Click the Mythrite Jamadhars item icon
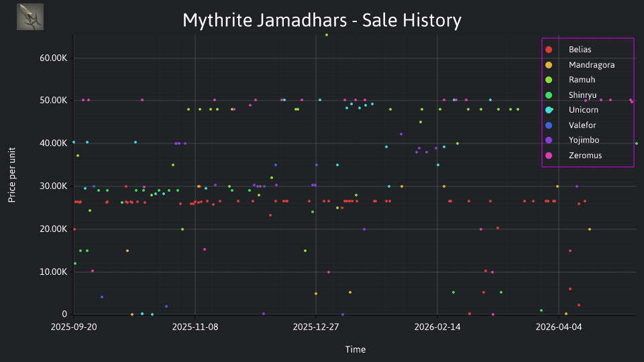The width and height of the screenshot is (644, 362). [x=30, y=17]
